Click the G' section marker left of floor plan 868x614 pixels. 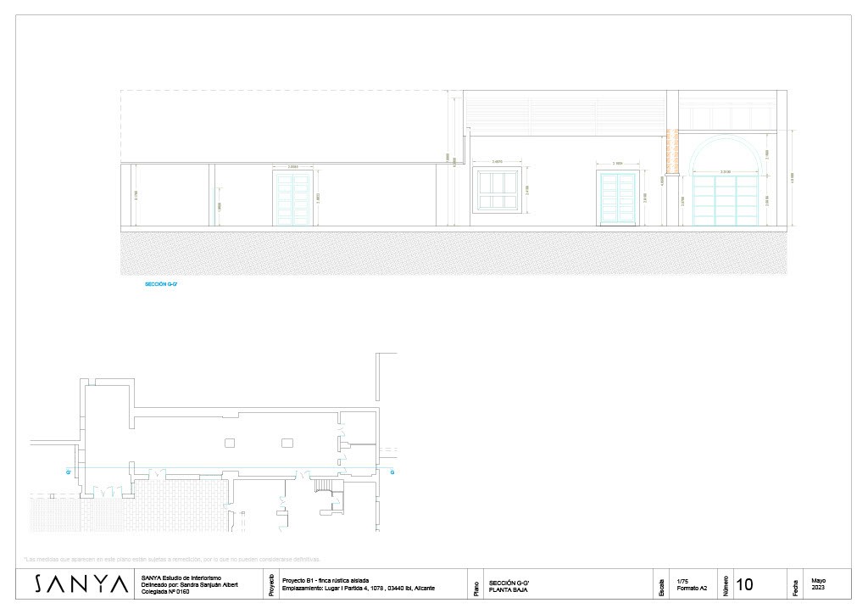point(68,469)
